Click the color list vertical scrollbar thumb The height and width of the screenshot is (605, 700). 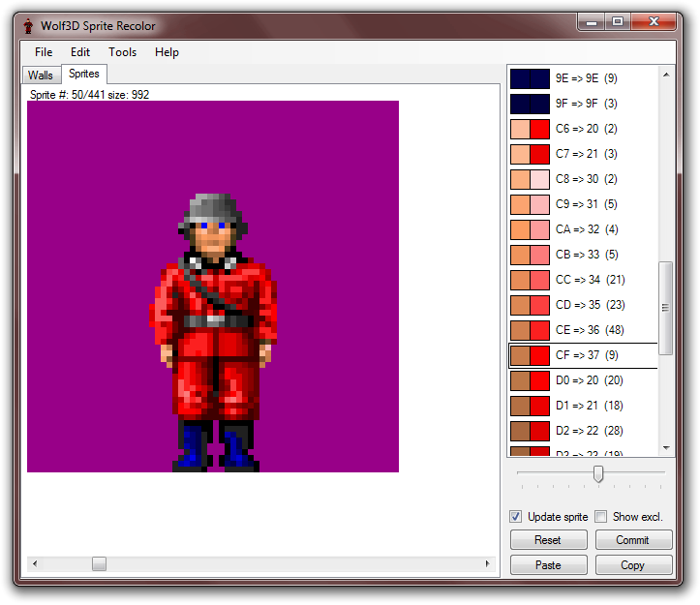[x=665, y=308]
